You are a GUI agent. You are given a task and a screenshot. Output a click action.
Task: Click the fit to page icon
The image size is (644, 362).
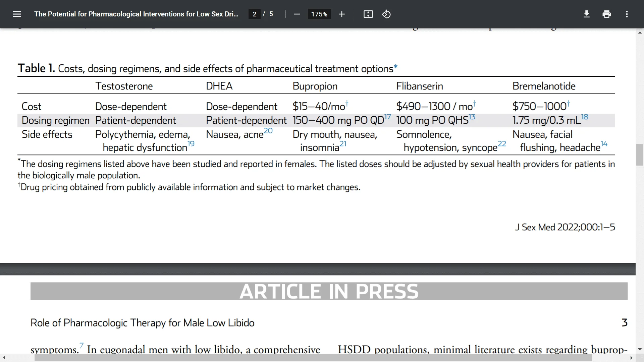[368, 14]
